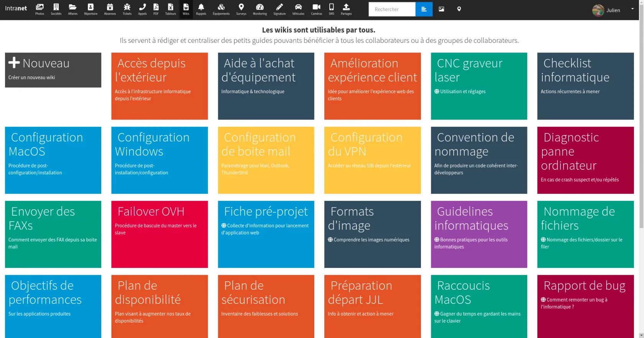
Task: Switch to image search mode icon
Action: 441,9
